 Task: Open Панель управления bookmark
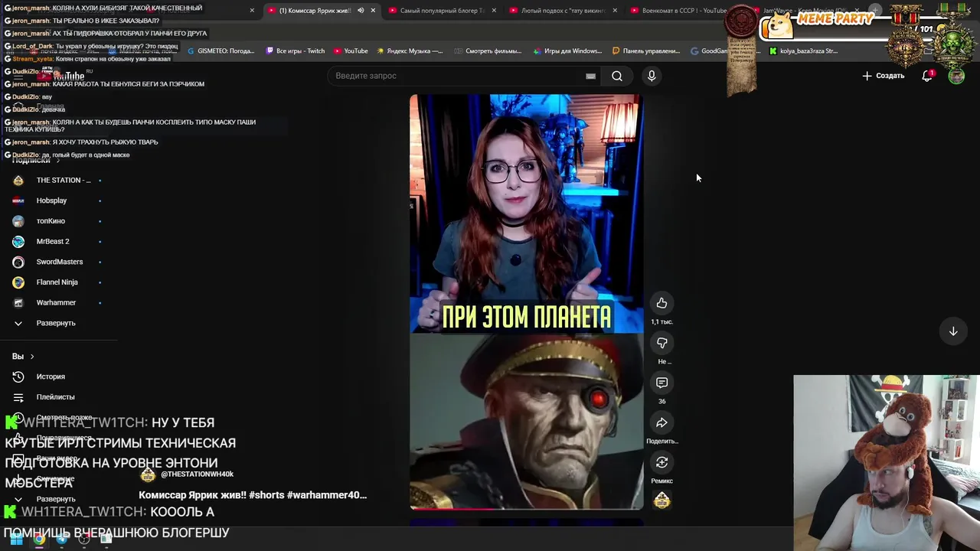(646, 51)
